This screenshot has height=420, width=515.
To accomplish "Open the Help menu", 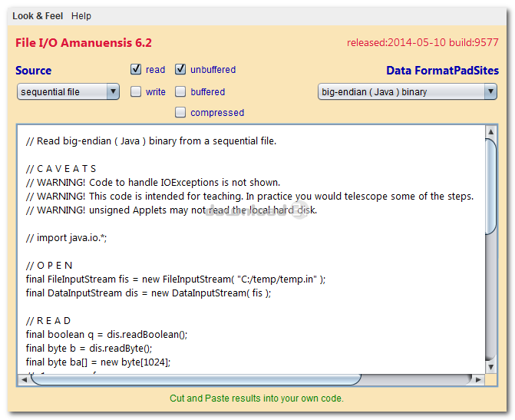I will click(81, 16).
